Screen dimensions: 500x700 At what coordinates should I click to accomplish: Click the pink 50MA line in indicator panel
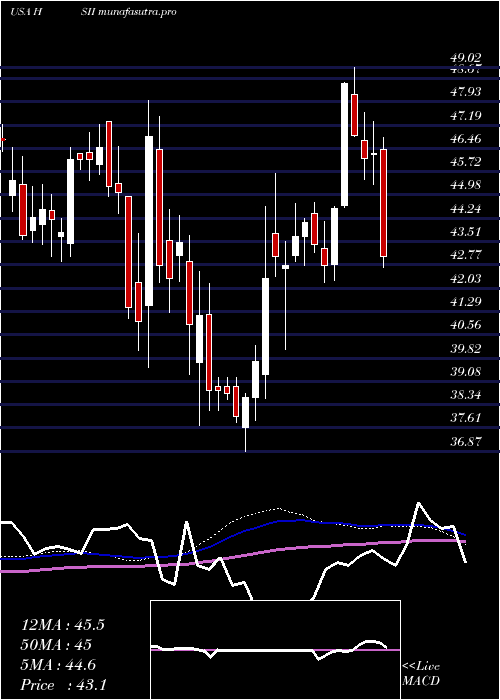[x=232, y=556]
